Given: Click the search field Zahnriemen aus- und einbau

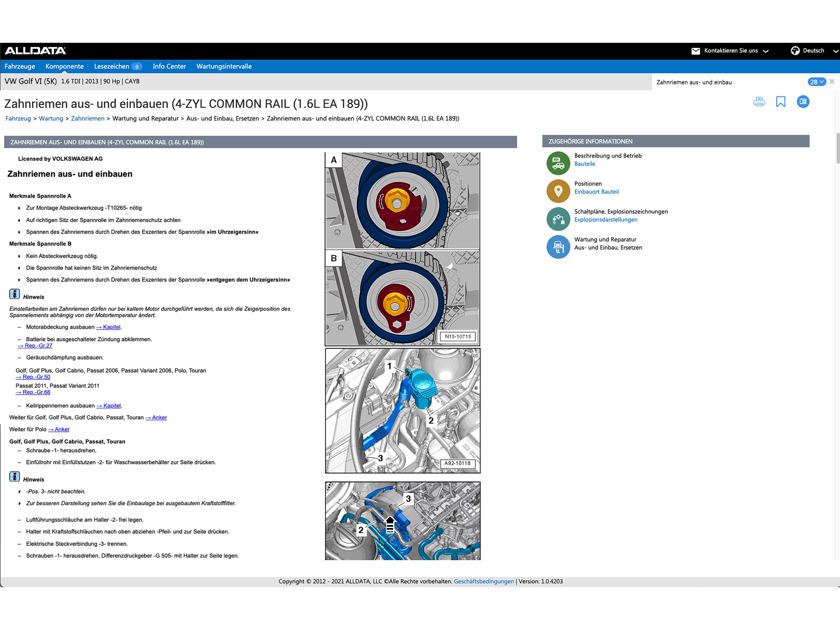Looking at the screenshot, I should click(729, 82).
